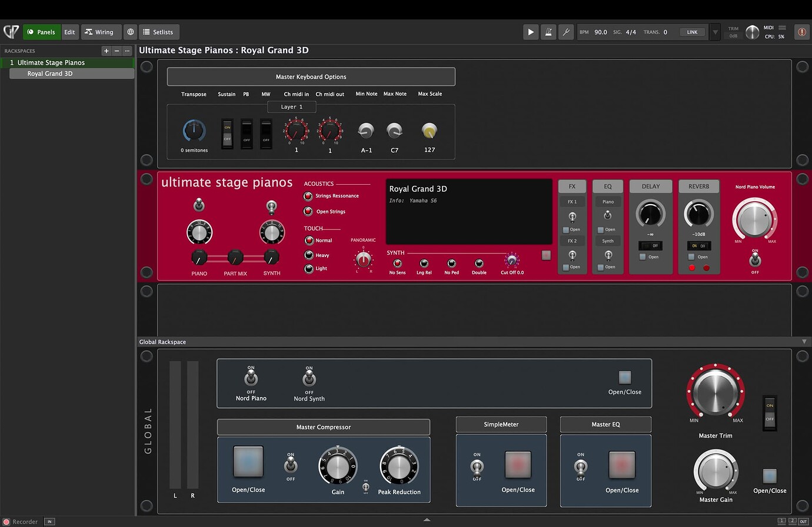This screenshot has height=527, width=812.
Task: Click the LINK button
Action: pos(693,32)
